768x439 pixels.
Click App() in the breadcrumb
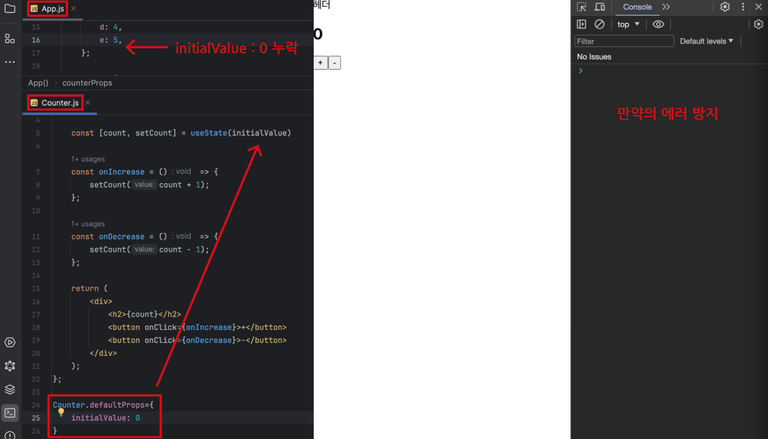[38, 83]
